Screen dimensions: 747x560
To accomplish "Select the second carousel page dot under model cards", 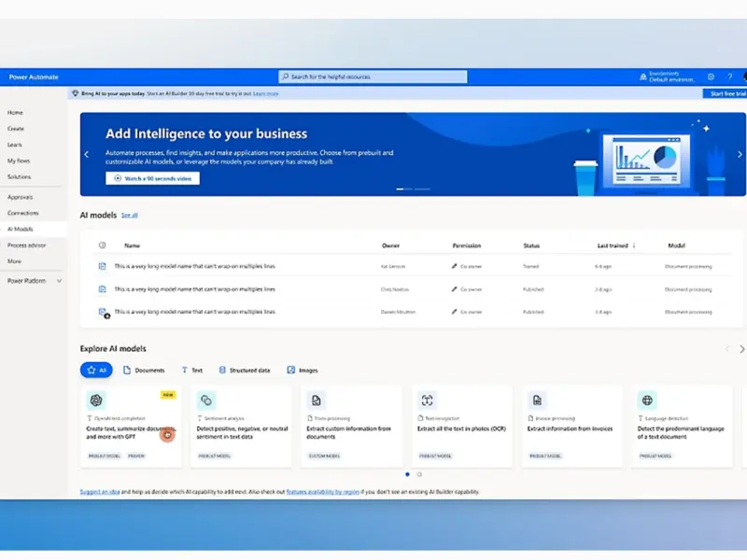I will (x=418, y=474).
